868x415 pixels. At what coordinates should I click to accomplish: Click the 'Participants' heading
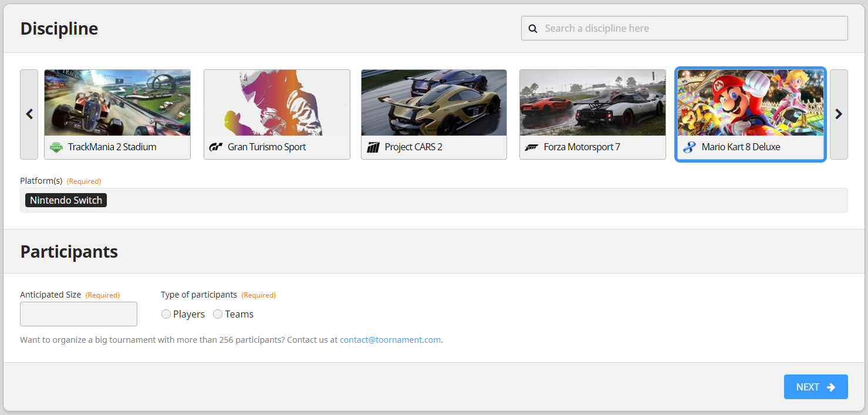[69, 251]
